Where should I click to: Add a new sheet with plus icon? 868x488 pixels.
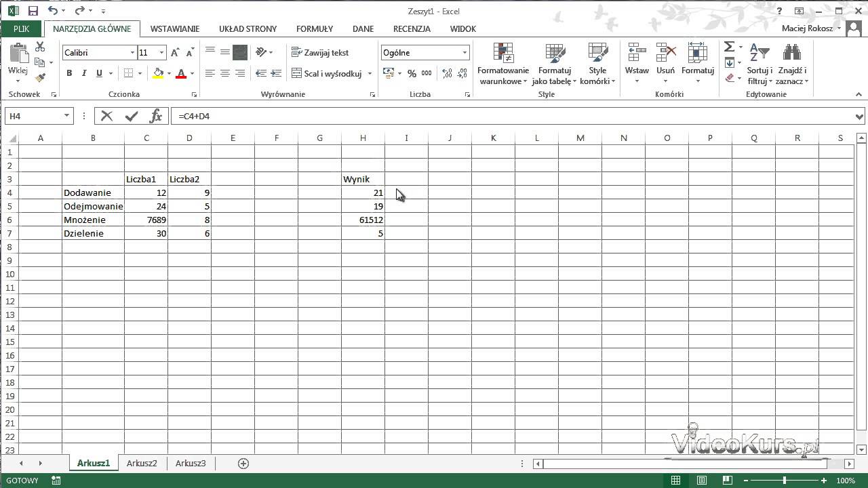pos(243,464)
